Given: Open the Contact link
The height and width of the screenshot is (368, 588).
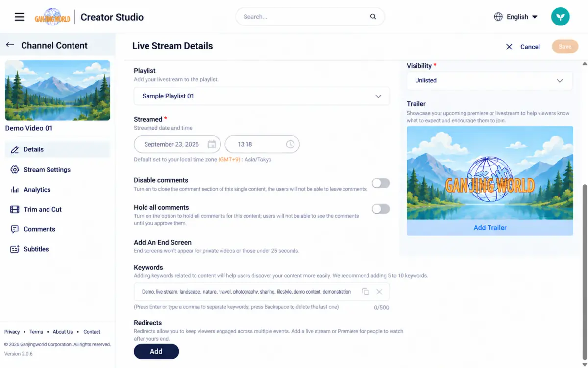Looking at the screenshot, I should click(x=92, y=332).
